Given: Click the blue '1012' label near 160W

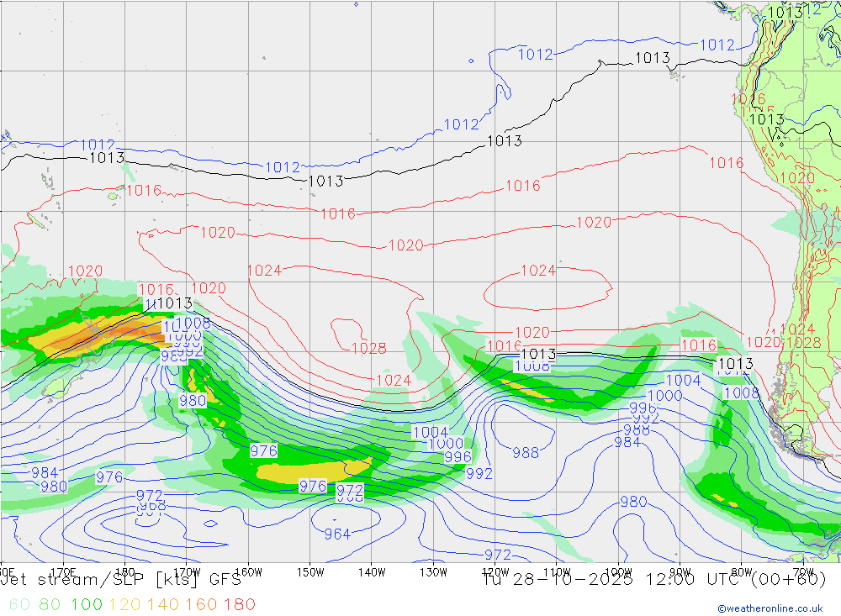Looking at the screenshot, I should pos(282,167).
